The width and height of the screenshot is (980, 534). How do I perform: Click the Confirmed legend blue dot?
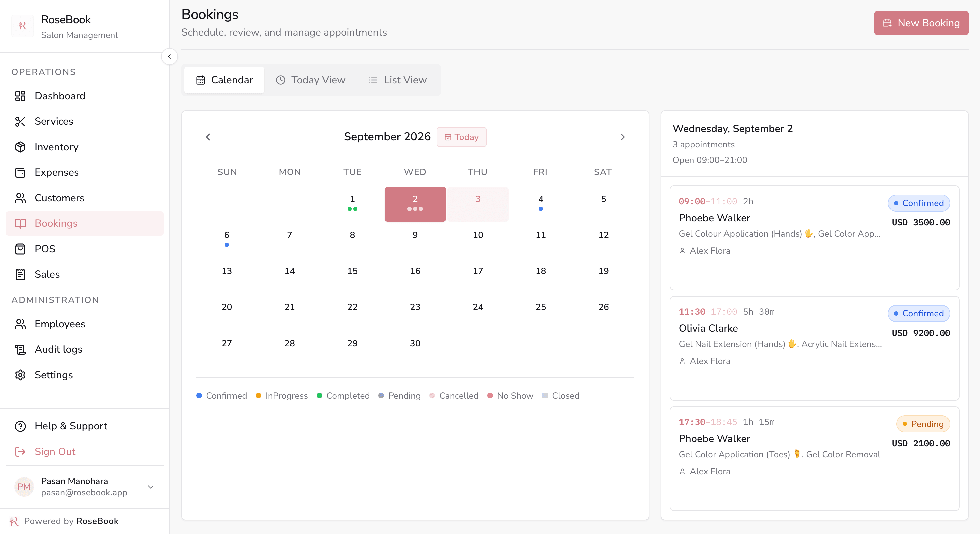199,396
